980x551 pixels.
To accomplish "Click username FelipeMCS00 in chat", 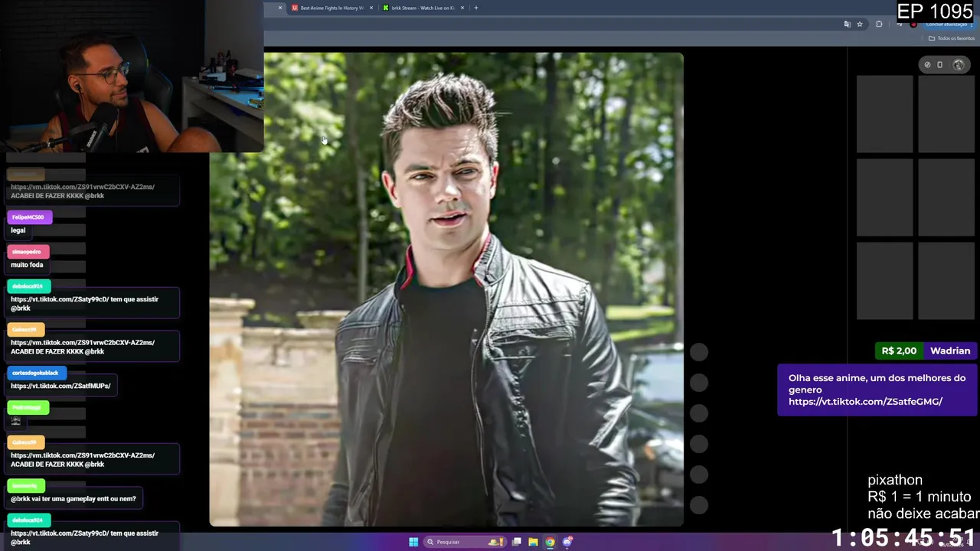I will coord(29,217).
